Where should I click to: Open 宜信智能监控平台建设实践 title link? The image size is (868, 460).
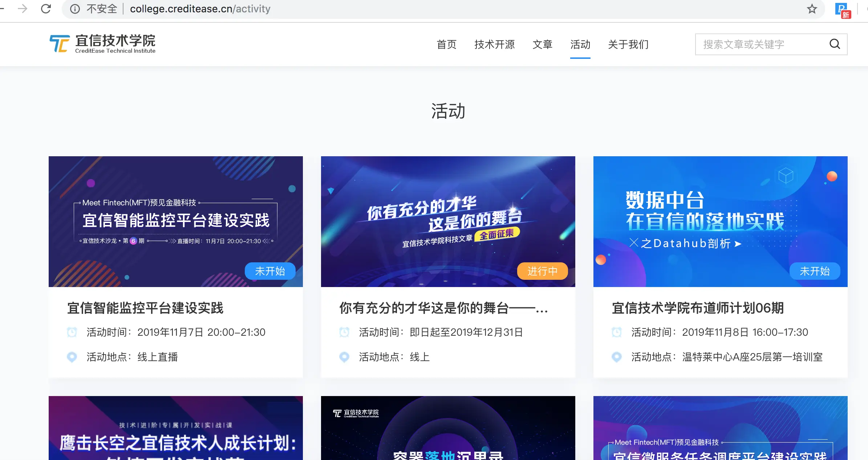(145, 308)
